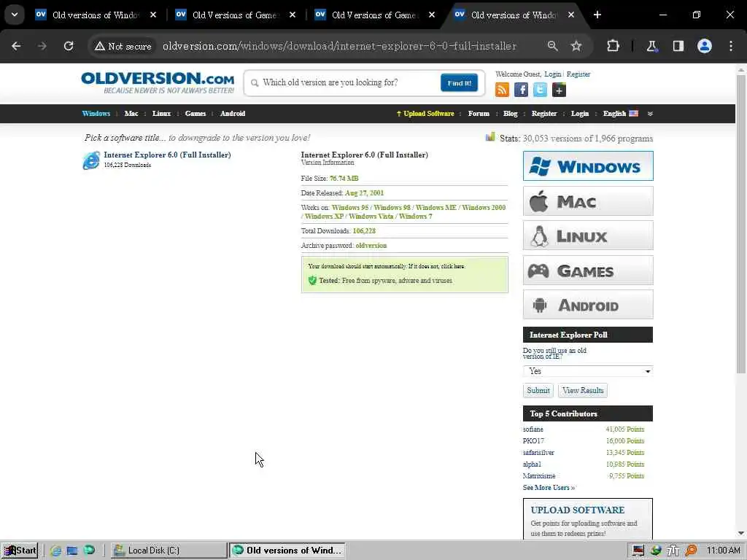The image size is (747, 560).
Task: Submit the Internet Explorer poll
Action: click(x=538, y=391)
